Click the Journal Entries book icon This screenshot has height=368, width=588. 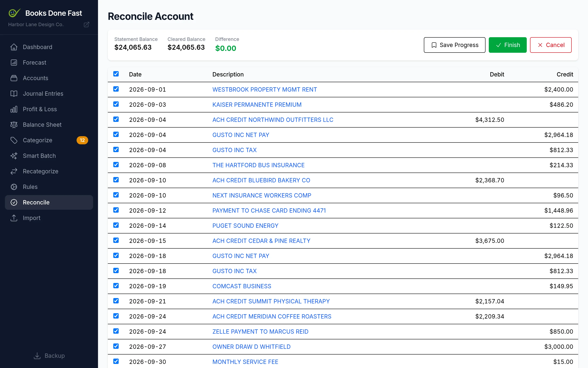pos(14,94)
